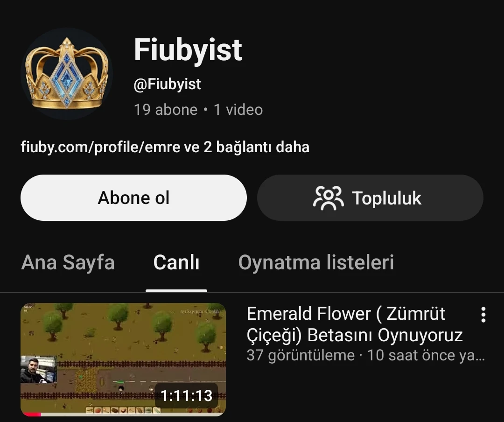Open the Fiubyist crown profile picture
Viewport: 504px width, 422px height.
(x=67, y=74)
